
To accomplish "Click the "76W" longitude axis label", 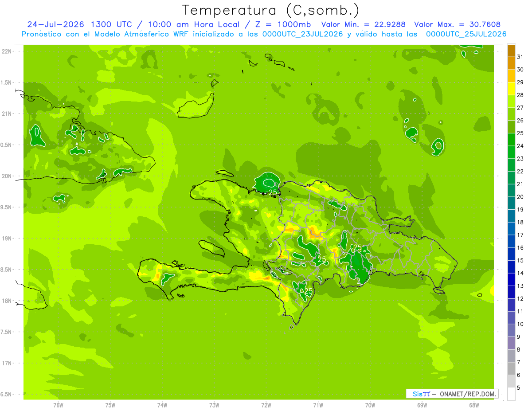I will pyautogui.click(x=58, y=405).
